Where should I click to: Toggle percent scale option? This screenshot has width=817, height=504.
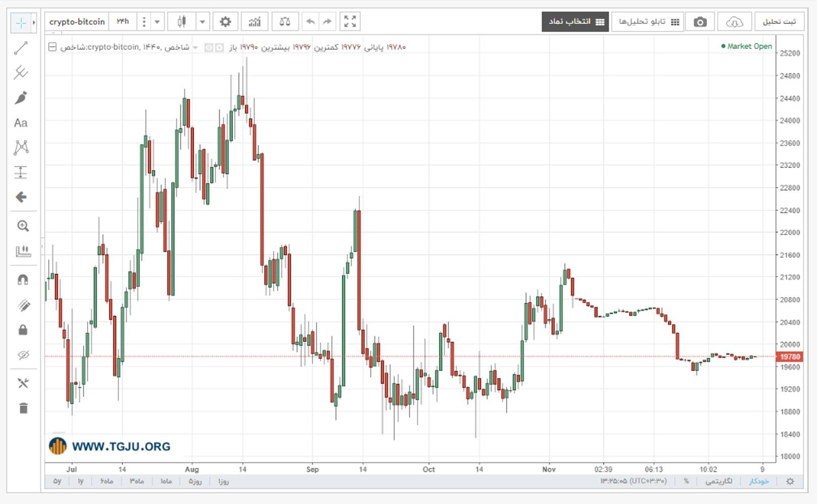686,481
